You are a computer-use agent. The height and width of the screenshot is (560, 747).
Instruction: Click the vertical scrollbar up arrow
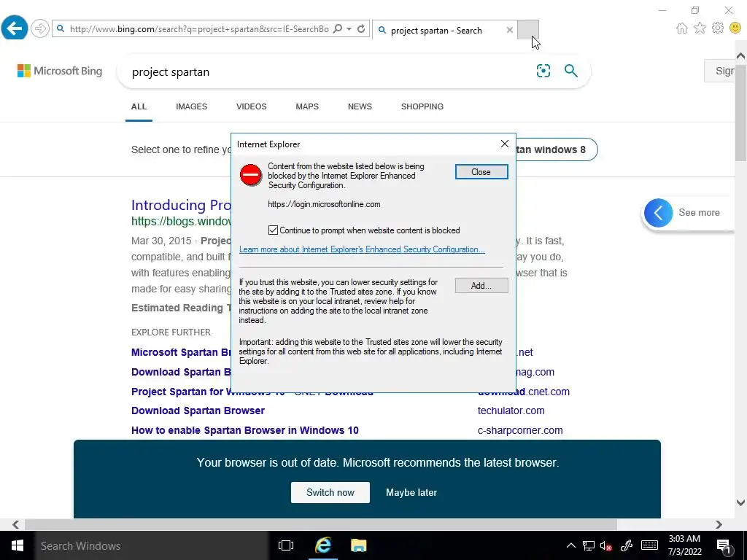pyautogui.click(x=740, y=55)
